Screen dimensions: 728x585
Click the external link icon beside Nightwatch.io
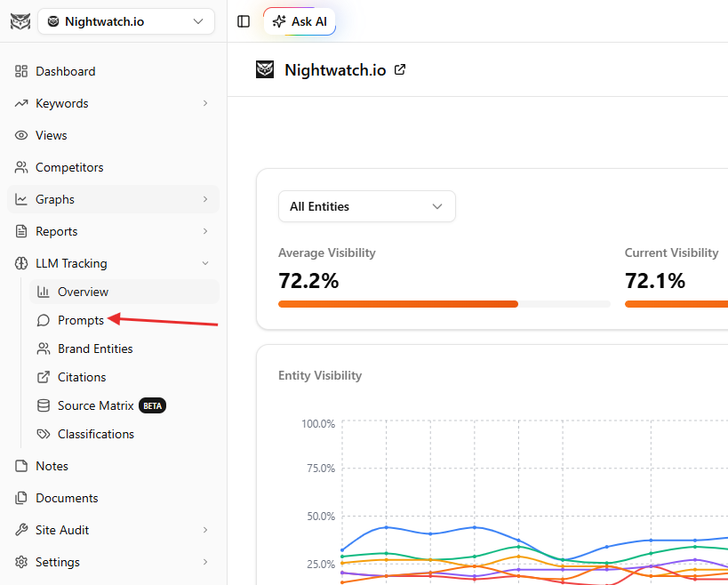click(400, 69)
